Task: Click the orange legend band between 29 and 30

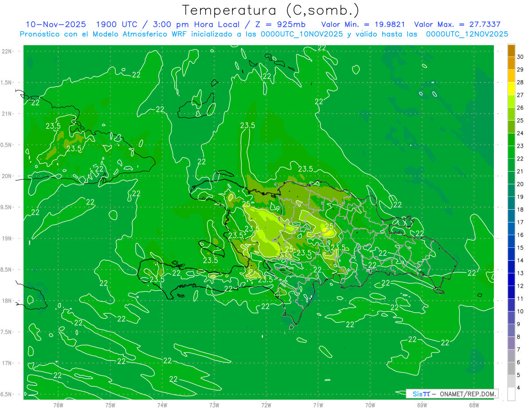Action: [x=511, y=63]
